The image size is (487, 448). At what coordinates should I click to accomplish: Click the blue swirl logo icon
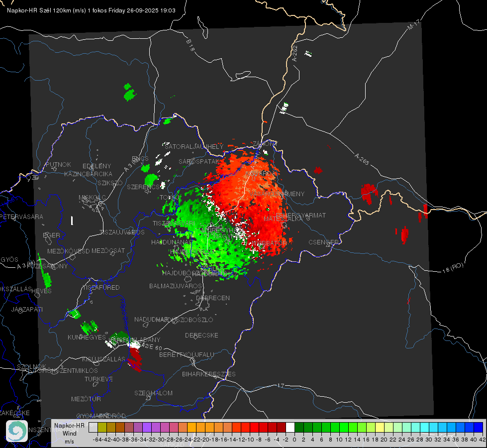point(17,431)
